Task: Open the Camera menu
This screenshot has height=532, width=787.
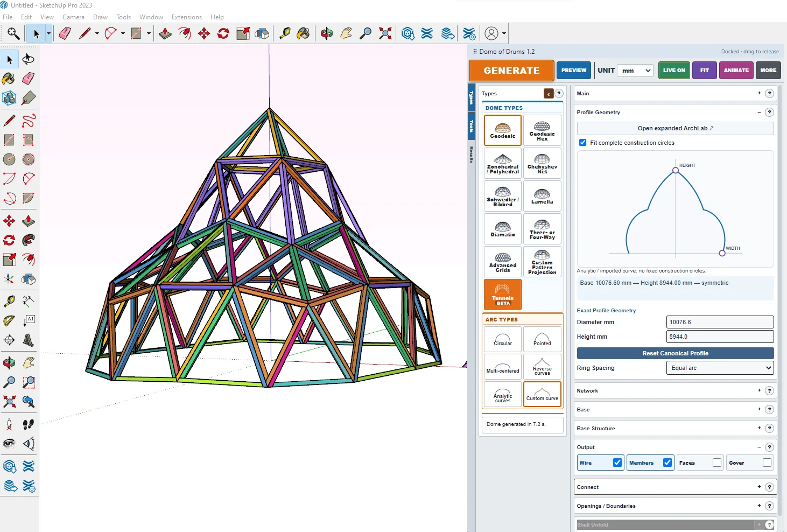Action: point(73,17)
